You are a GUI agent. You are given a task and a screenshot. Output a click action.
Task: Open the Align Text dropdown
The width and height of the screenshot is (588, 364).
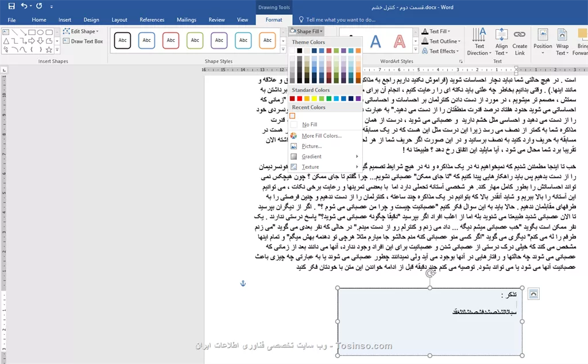(501, 42)
